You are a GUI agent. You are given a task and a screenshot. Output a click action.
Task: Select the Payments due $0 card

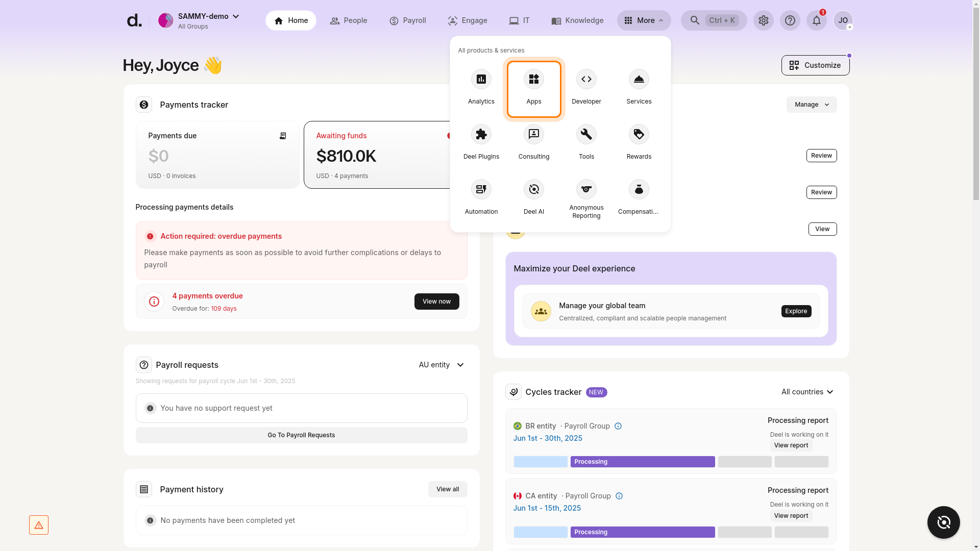coord(217,155)
